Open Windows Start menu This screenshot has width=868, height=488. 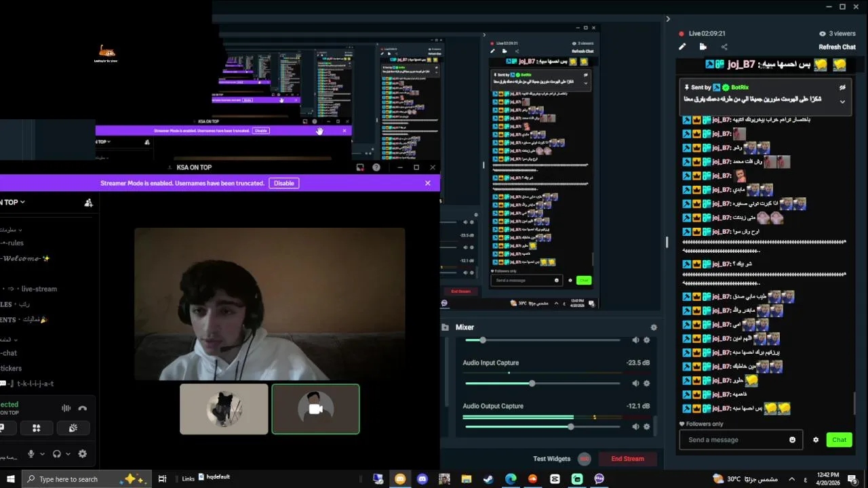(x=11, y=479)
